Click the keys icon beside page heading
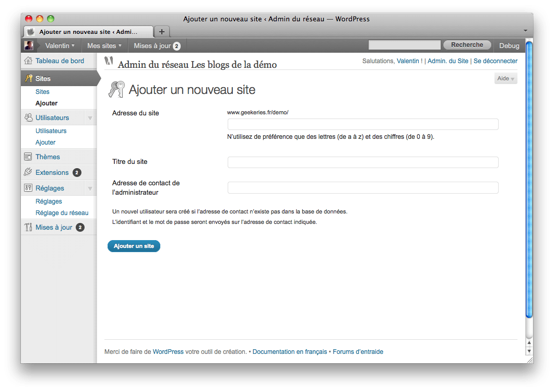The width and height of the screenshot is (554, 392). 116,89
